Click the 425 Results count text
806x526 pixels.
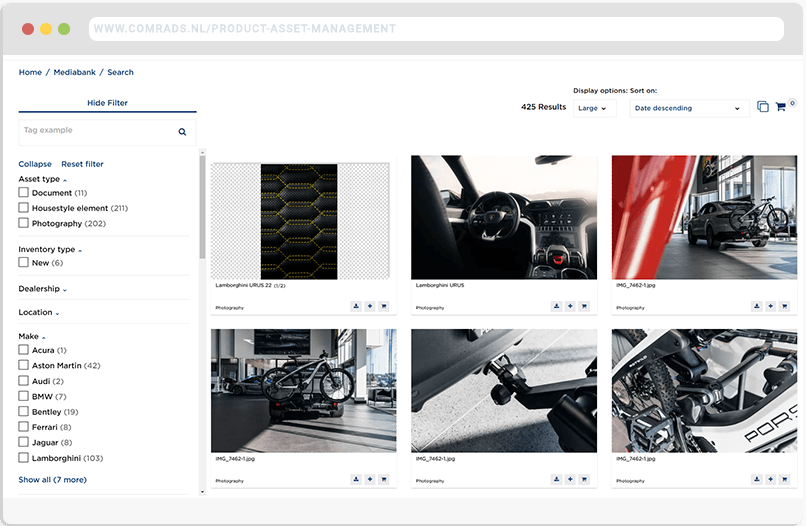click(x=543, y=107)
